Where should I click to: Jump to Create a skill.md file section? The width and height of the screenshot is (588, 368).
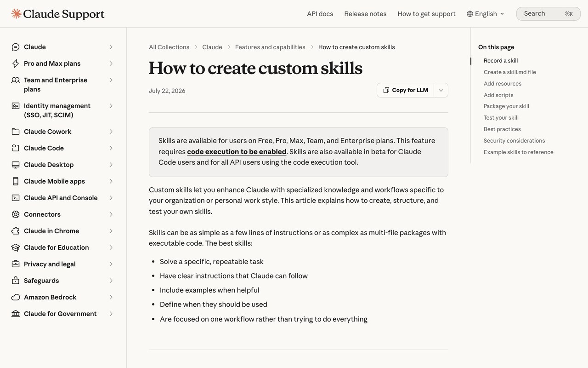[x=510, y=72]
